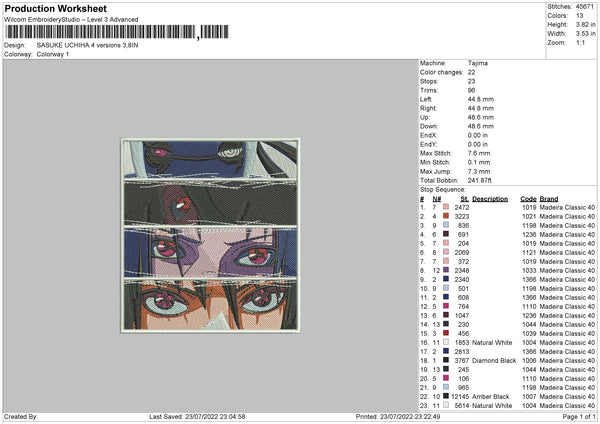This screenshot has height=424, width=600.
Task: Click the 'Trims:' label
Action: 429,90
